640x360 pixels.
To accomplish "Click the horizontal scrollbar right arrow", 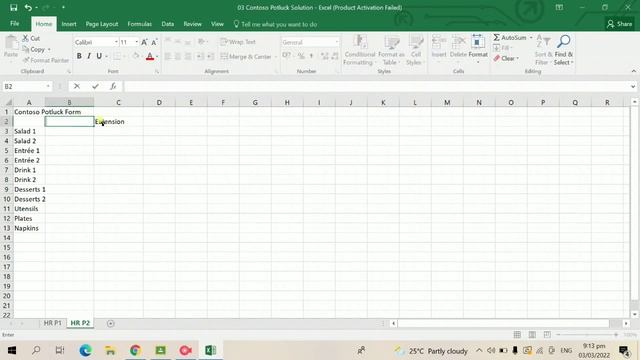I will click(626, 323).
